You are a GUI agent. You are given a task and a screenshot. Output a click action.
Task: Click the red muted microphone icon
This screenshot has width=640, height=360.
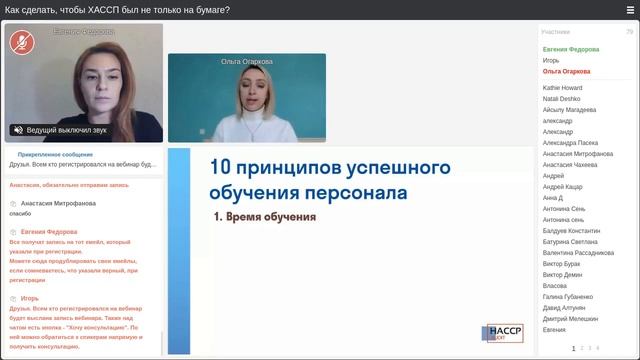point(22,42)
